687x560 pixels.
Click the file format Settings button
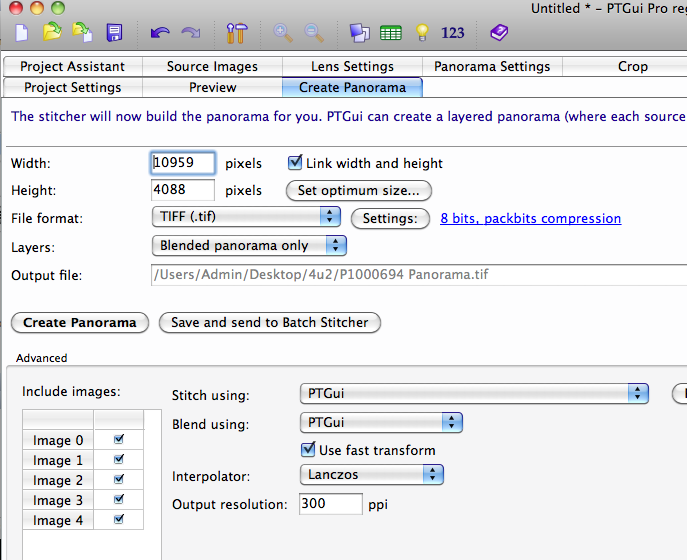390,219
